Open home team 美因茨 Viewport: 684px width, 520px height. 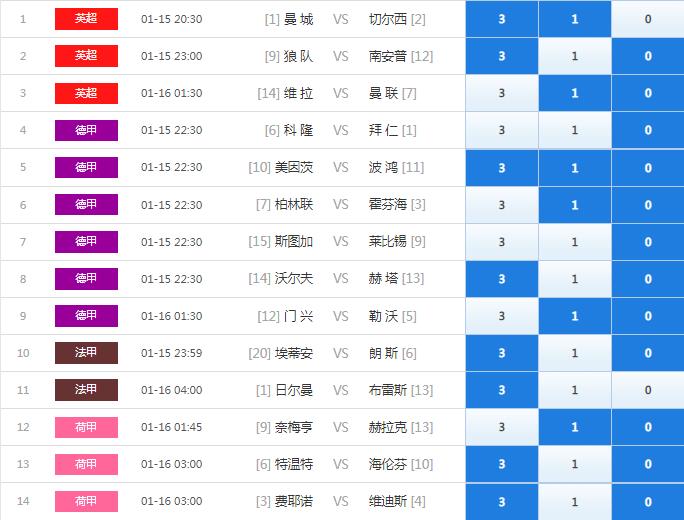[294, 168]
